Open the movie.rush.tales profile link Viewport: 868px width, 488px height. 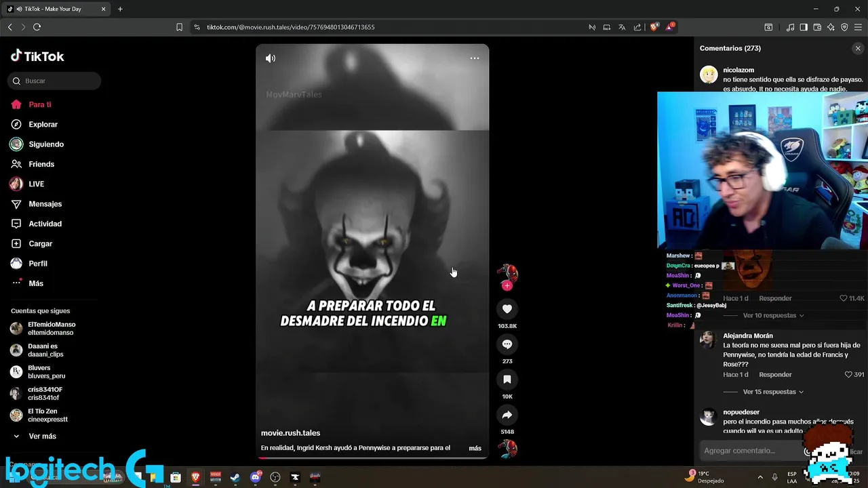pyautogui.click(x=290, y=433)
